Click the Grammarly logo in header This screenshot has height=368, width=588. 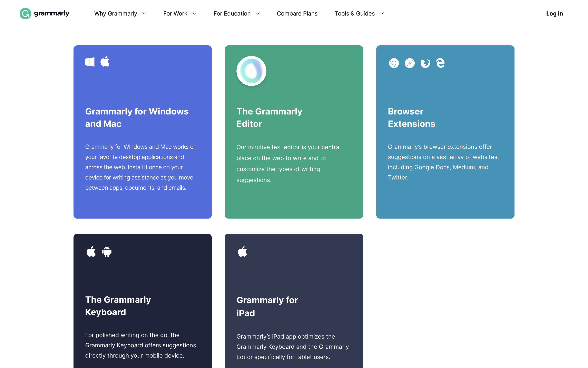pos(45,13)
